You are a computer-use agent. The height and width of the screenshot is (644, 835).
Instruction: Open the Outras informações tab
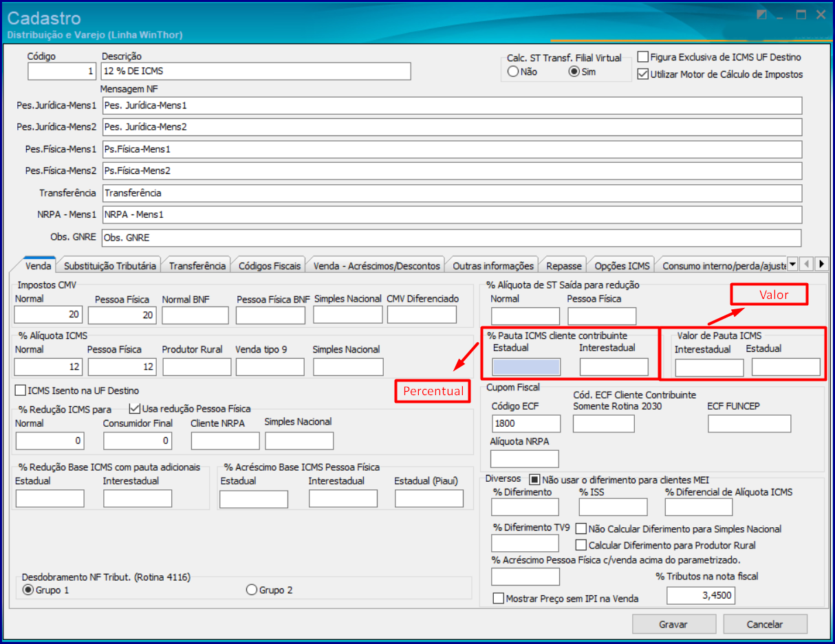click(493, 265)
